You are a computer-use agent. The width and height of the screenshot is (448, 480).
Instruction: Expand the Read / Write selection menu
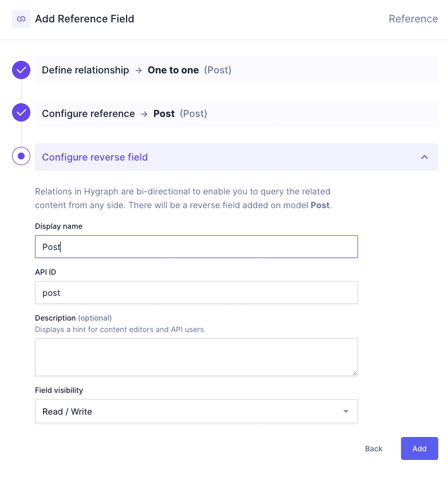197,411
